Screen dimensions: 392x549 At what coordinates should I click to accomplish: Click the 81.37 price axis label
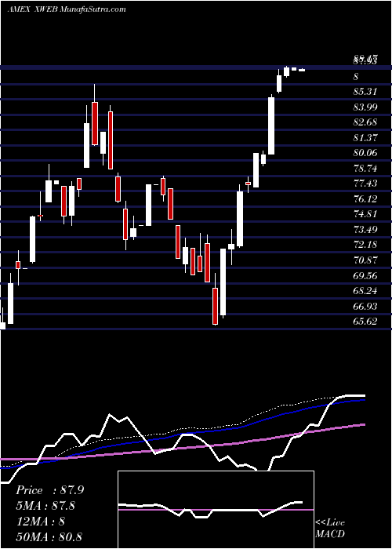pyautogui.click(x=365, y=138)
